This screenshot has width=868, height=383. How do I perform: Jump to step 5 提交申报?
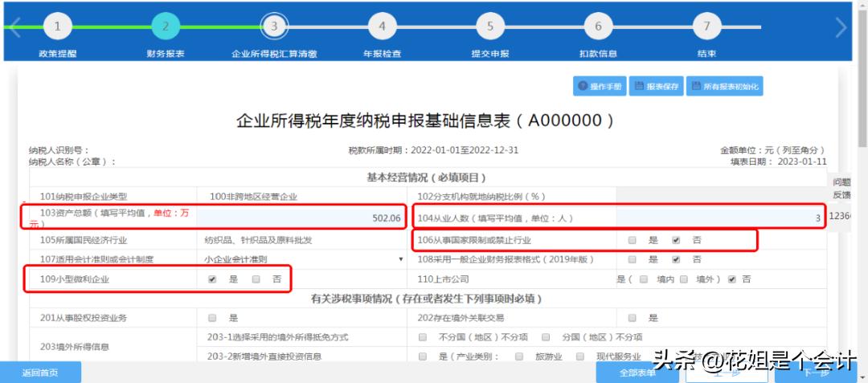coord(490,27)
